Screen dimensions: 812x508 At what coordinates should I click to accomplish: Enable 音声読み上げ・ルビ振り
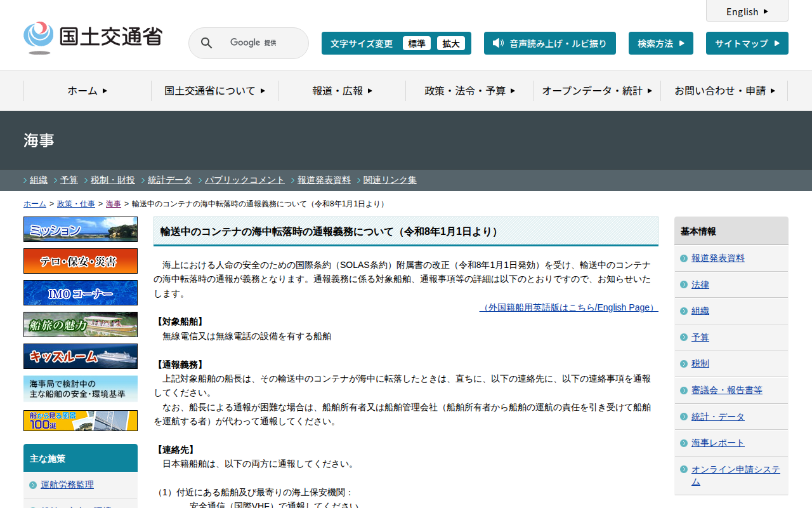tap(550, 43)
